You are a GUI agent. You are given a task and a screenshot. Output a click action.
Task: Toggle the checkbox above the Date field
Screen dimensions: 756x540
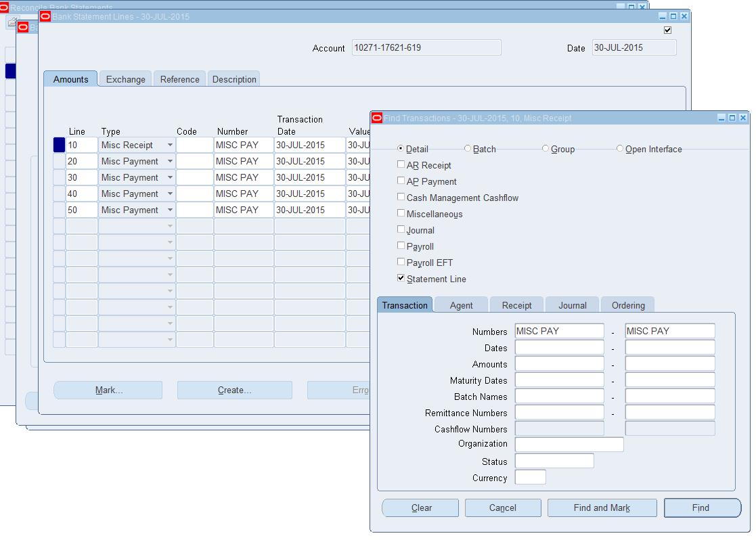tap(668, 30)
